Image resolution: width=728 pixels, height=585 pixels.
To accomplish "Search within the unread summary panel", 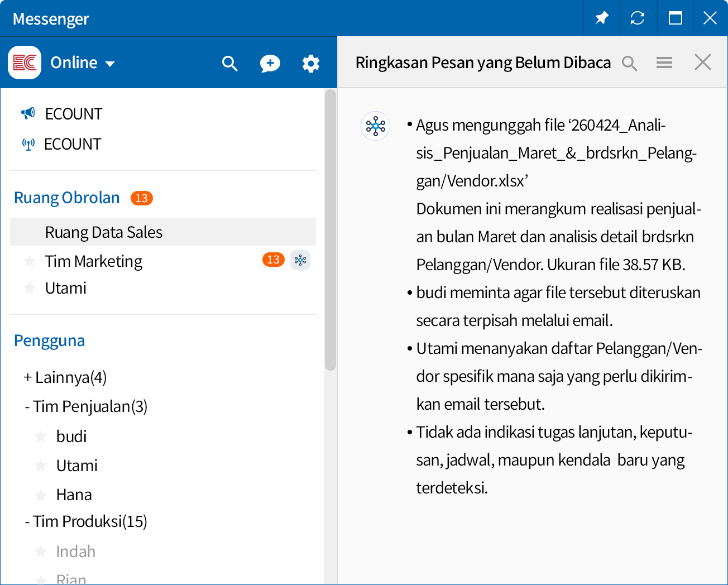I will [630, 63].
